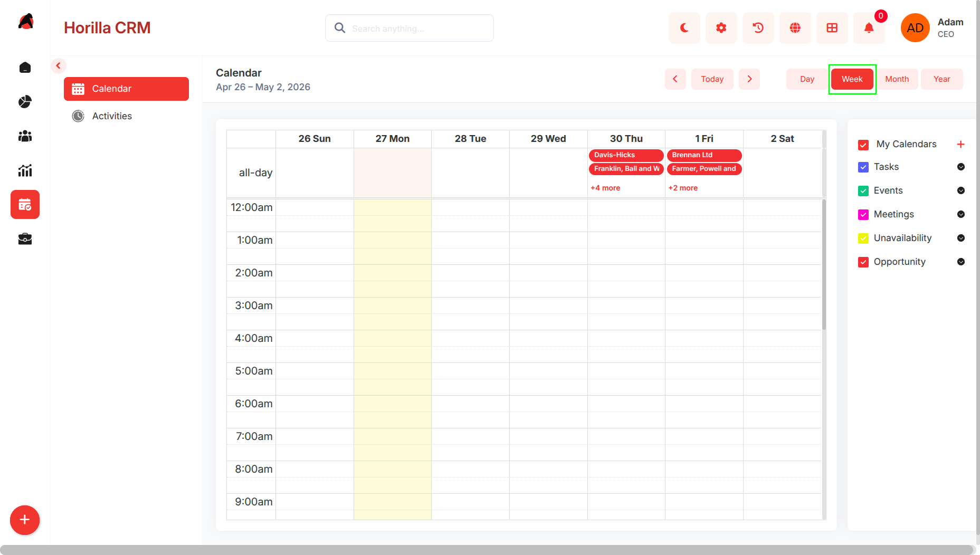Open briefcase sidebar icon
The height and width of the screenshot is (555, 980).
[25, 239]
